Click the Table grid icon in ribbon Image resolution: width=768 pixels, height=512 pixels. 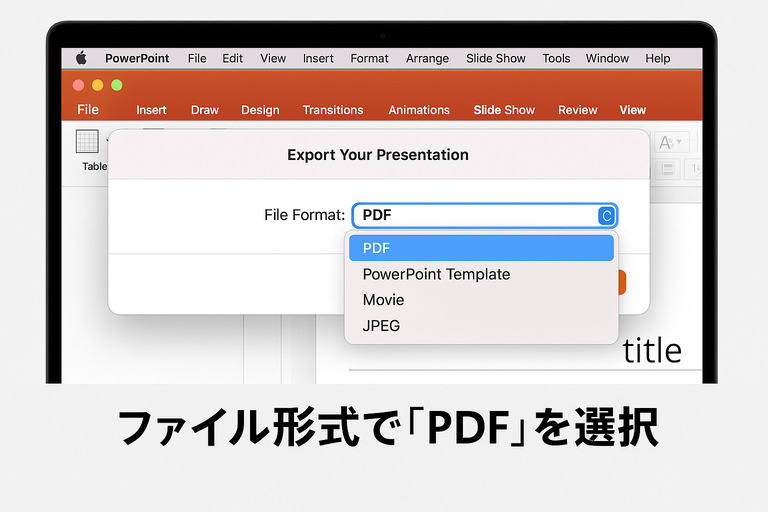click(87, 142)
